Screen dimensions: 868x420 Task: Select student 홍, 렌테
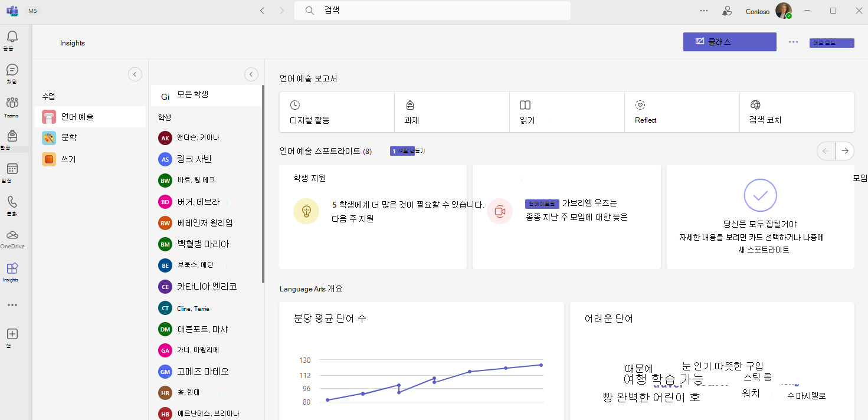point(206,393)
